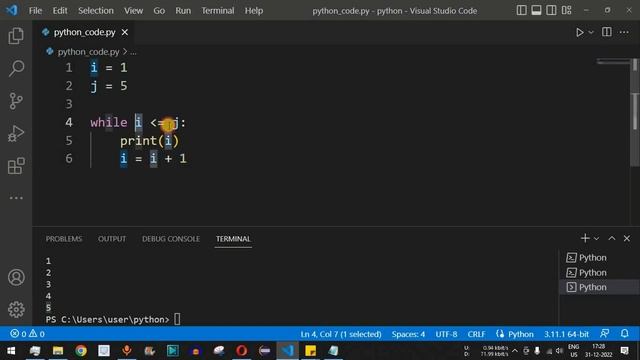Open the Terminal menu
Screen dimensions: 640x360
218,11
